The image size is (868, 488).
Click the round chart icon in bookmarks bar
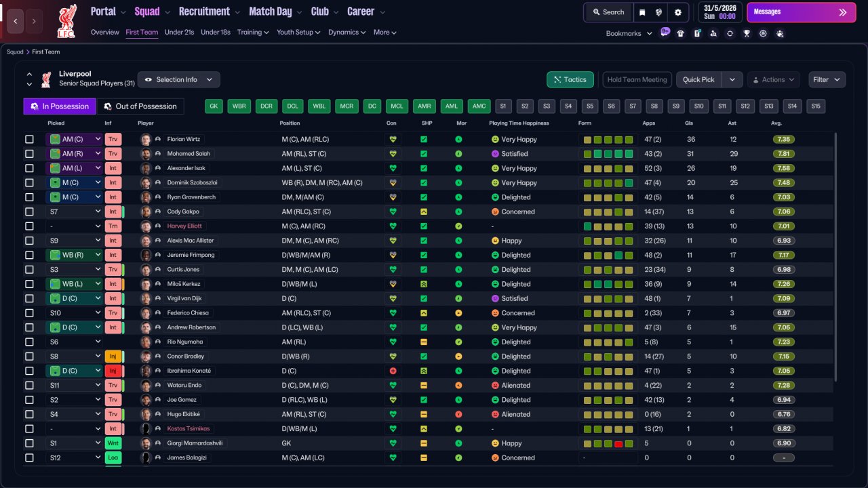pyautogui.click(x=763, y=33)
